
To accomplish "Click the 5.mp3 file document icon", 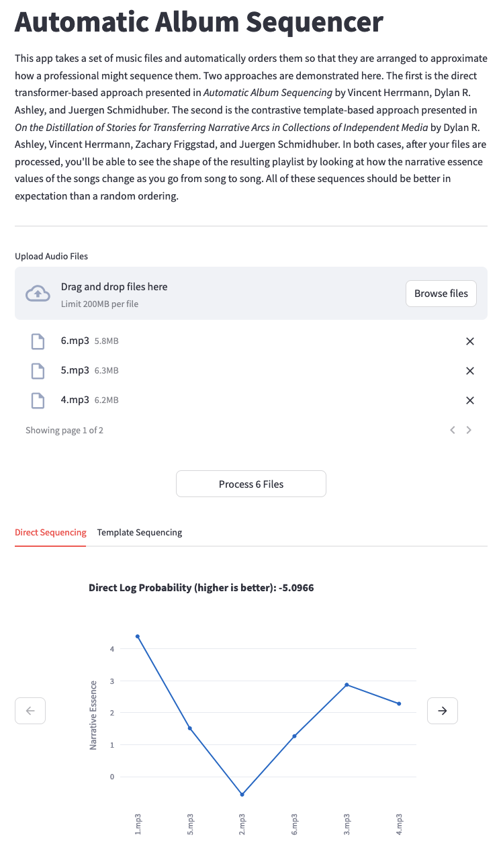I will pos(38,371).
